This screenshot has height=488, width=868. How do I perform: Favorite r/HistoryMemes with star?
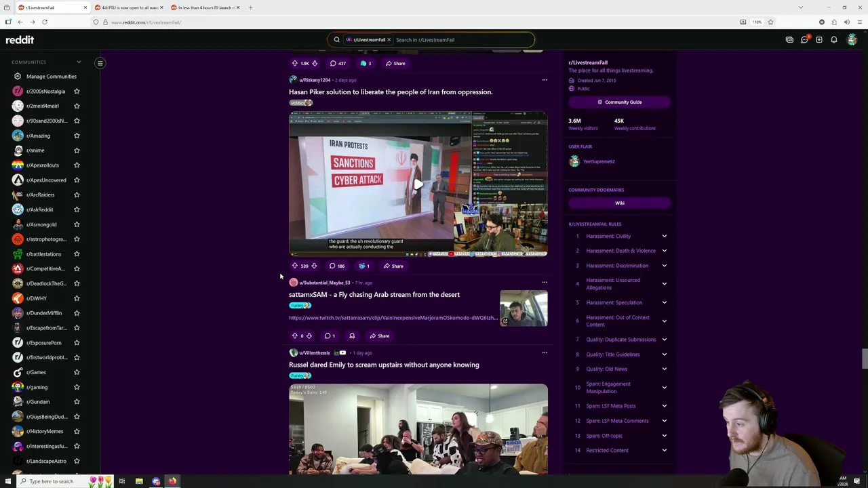pos(77,431)
